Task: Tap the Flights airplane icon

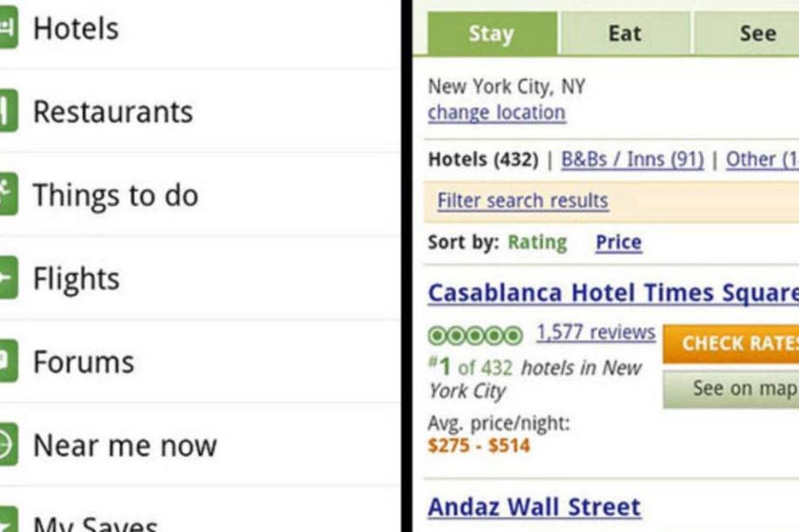Action: click(8, 279)
